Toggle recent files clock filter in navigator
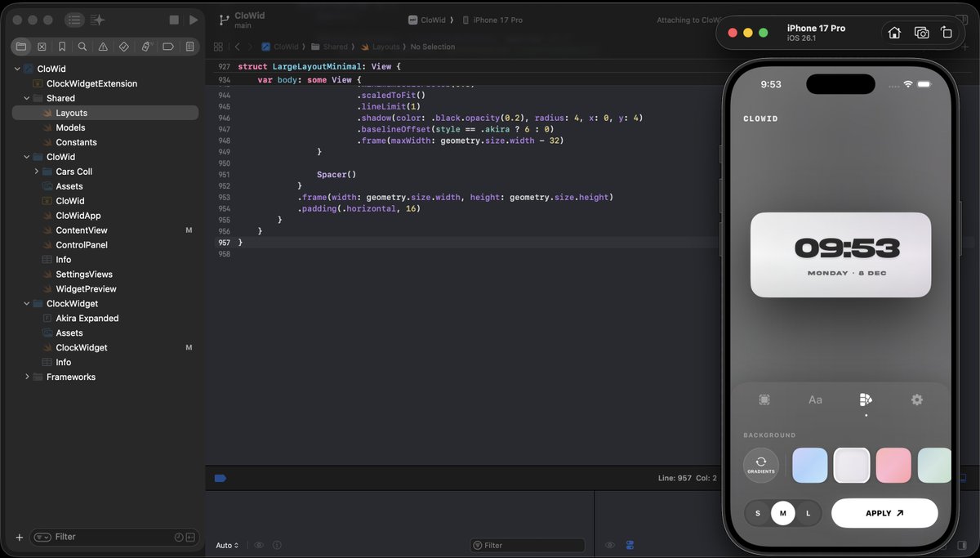Screen dimensions: 980x558 point(179,537)
